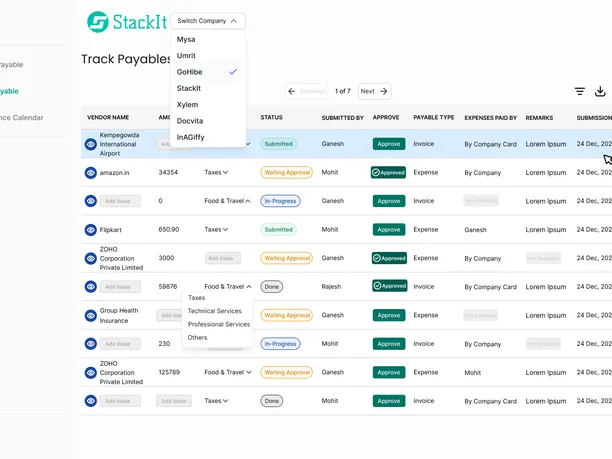Click vendor Add Value field in amount 0 row
The height and width of the screenshot is (459, 612).
[120, 201]
